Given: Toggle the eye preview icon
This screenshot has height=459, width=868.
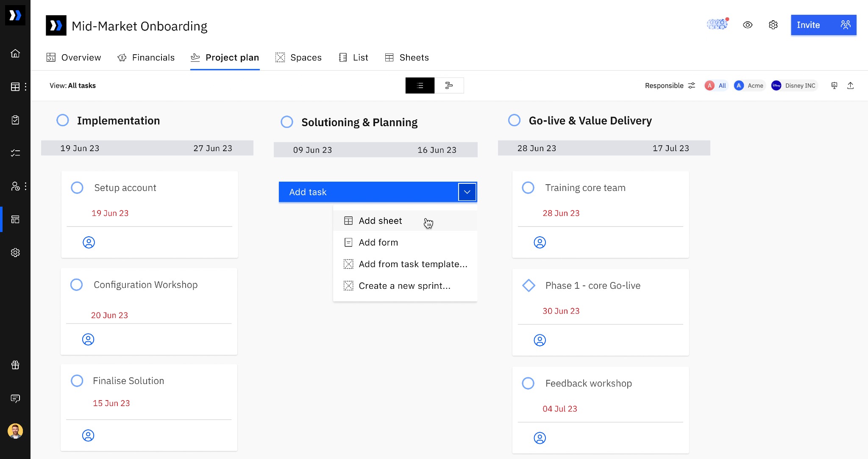Looking at the screenshot, I should click(748, 25).
